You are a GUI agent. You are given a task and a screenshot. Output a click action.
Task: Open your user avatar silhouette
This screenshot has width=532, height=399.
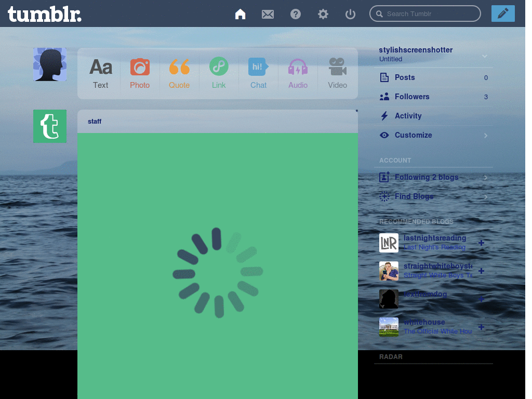pos(50,64)
